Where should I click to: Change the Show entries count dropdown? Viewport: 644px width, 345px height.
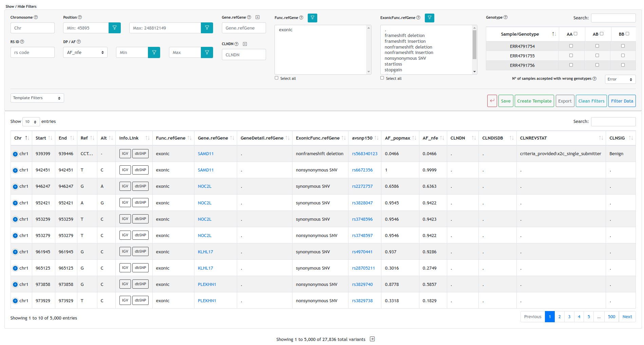(31, 122)
